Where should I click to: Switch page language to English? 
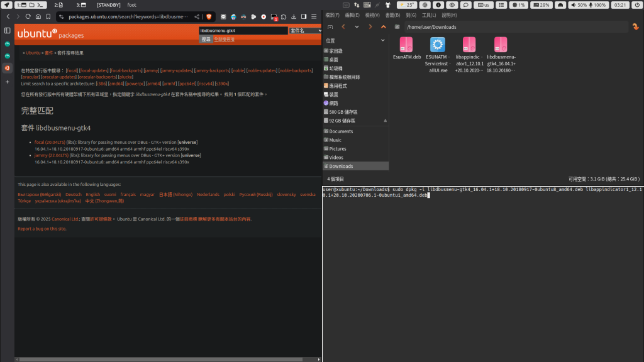pyautogui.click(x=93, y=195)
